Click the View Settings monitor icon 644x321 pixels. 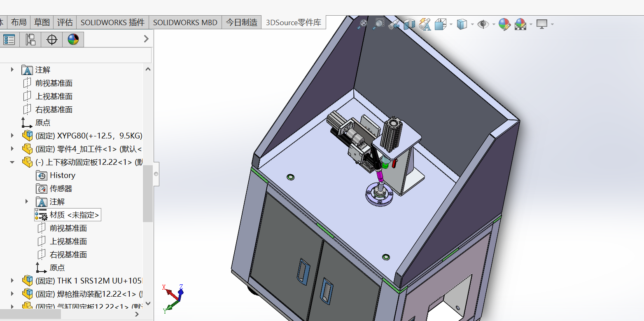(542, 24)
